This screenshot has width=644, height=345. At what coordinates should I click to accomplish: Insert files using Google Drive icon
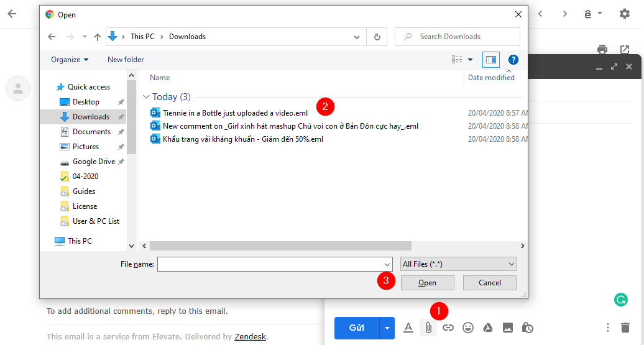[488, 328]
